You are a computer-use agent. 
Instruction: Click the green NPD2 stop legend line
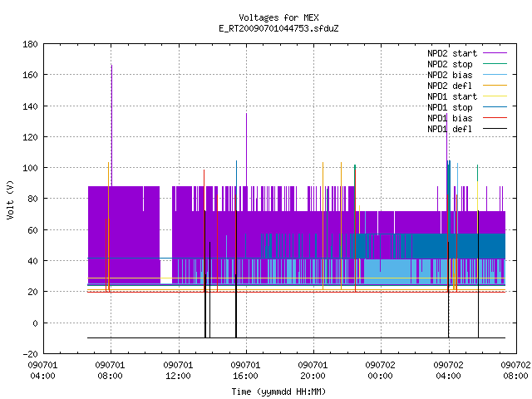pyautogui.click(x=495, y=64)
